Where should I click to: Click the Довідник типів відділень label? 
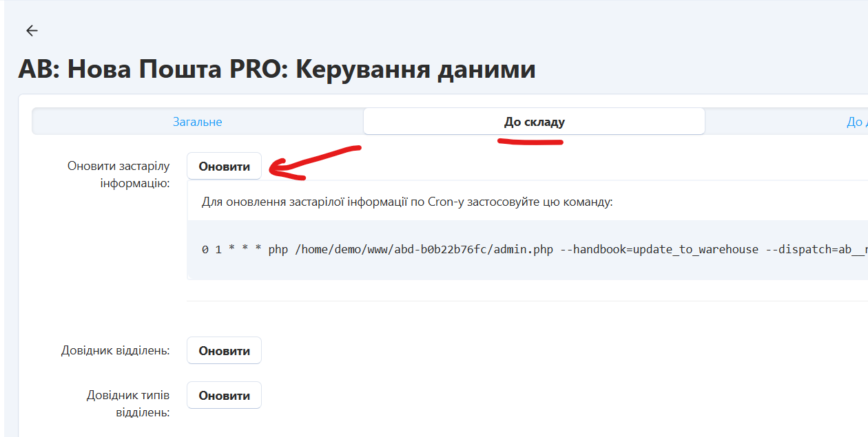pyautogui.click(x=127, y=403)
